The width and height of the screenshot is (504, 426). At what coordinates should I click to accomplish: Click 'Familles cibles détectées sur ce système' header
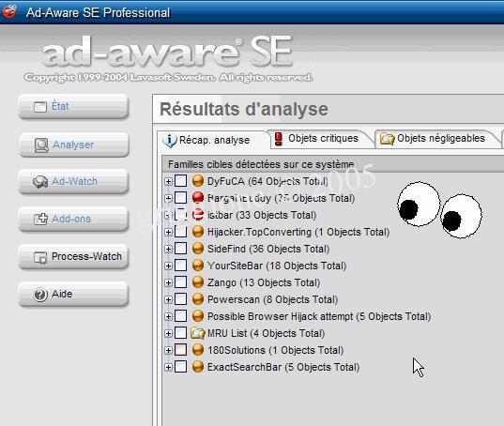coord(261,164)
